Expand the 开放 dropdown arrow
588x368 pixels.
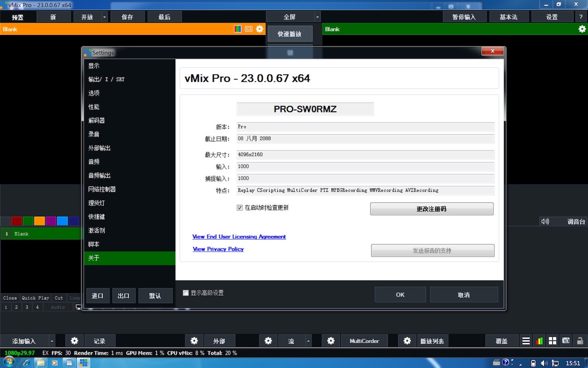104,17
